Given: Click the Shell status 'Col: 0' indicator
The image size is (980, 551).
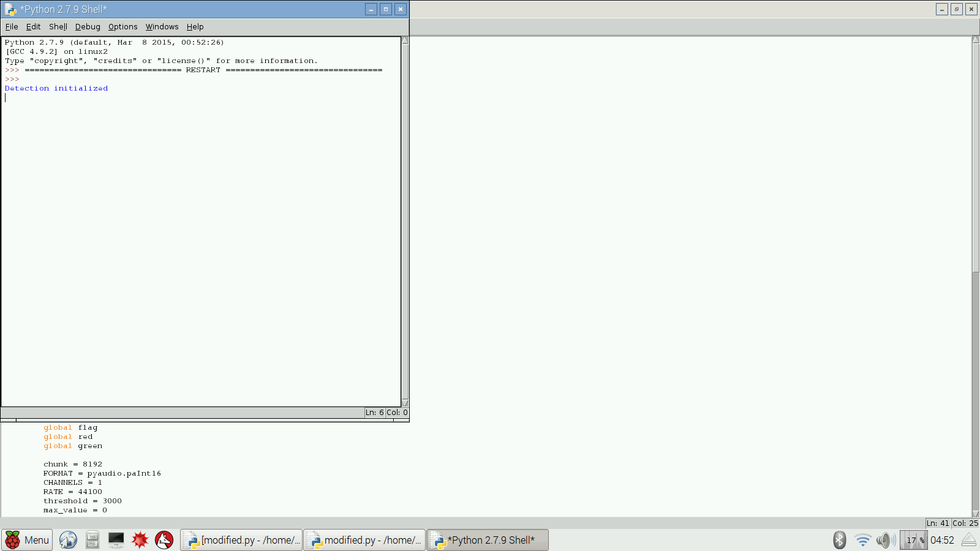Looking at the screenshot, I should 397,413.
